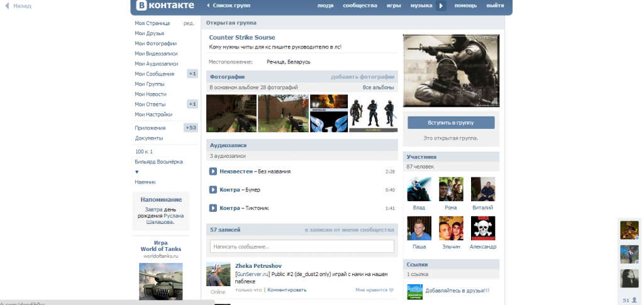
Task: Open the сообщества header menu item
Action: [360, 6]
